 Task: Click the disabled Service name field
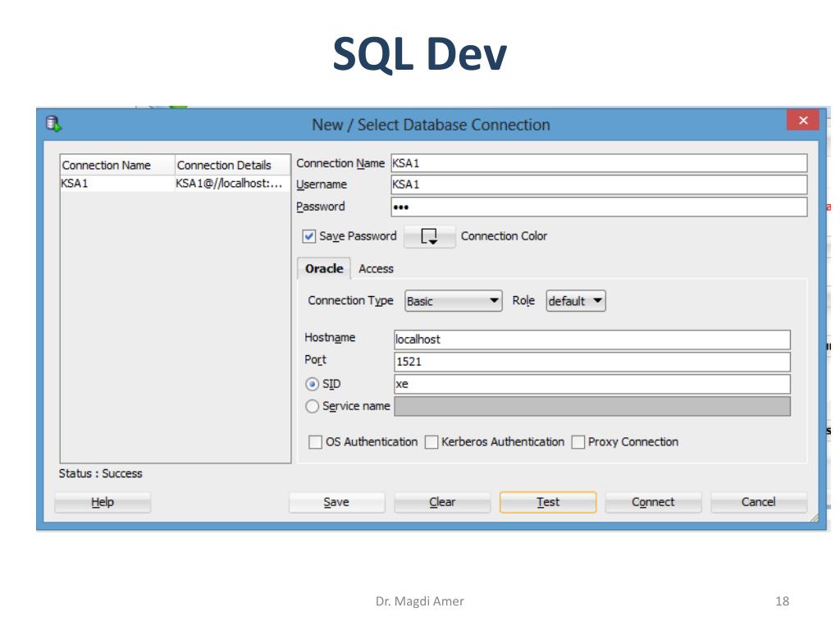click(592, 406)
